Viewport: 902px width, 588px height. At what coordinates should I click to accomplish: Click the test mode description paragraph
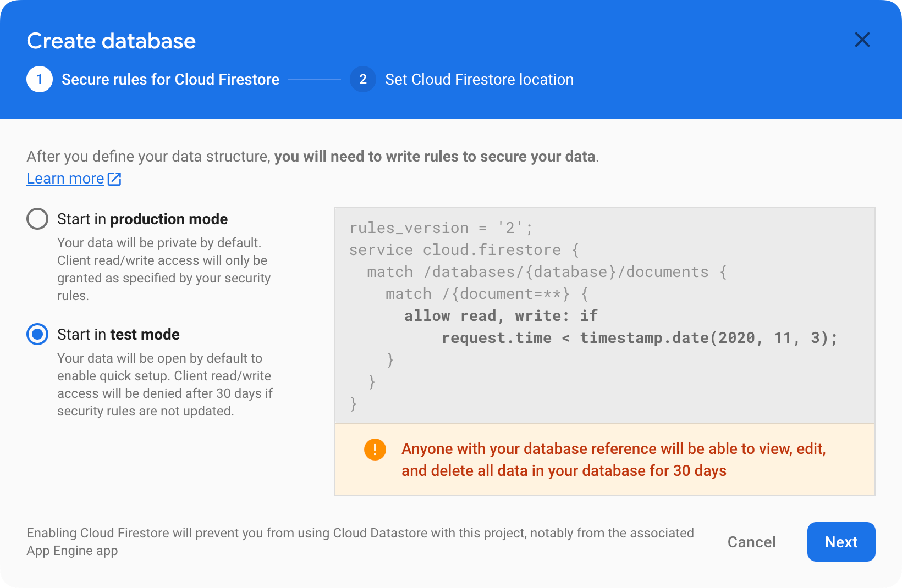165,384
